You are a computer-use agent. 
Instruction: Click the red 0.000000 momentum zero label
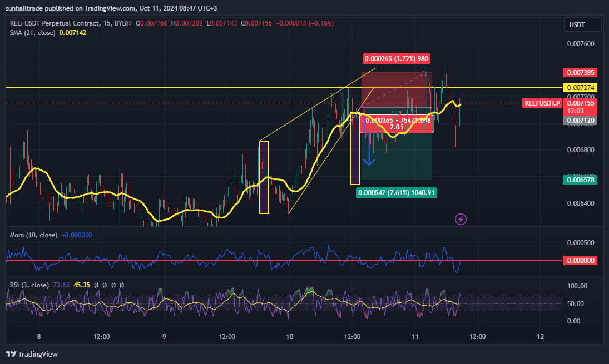[580, 261]
